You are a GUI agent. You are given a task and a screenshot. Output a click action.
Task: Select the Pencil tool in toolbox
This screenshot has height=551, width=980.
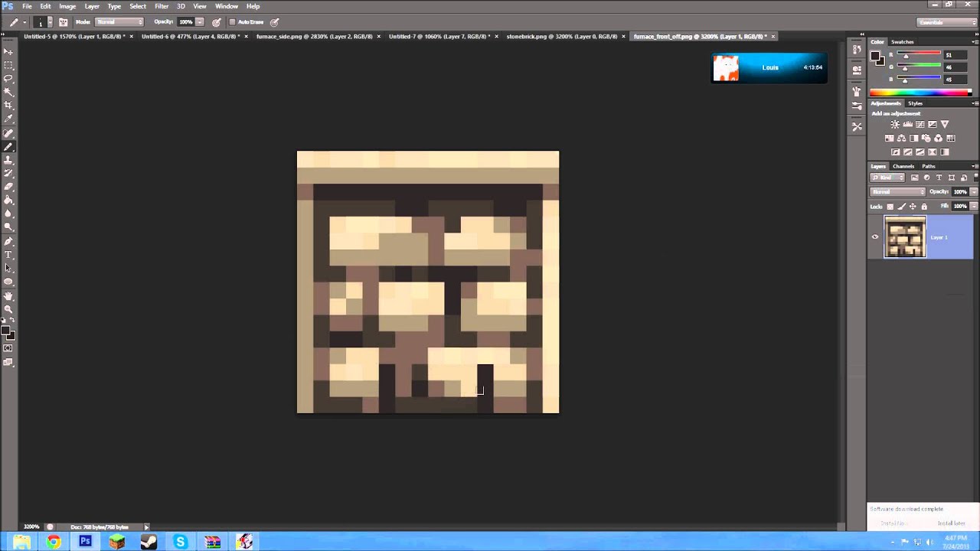click(8, 146)
